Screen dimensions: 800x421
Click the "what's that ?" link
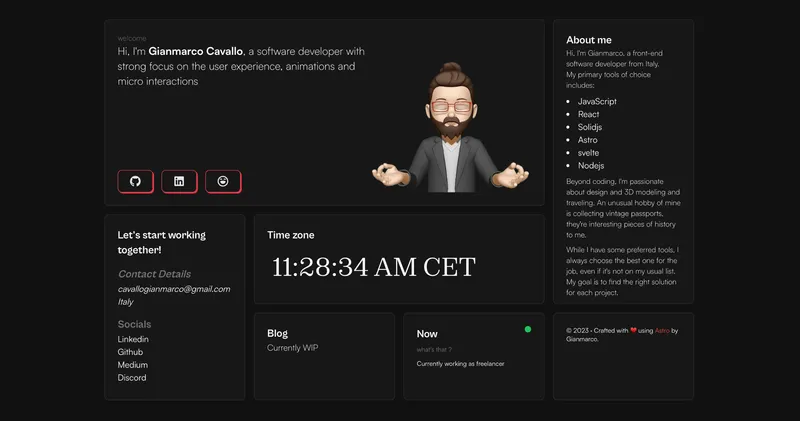click(x=434, y=350)
